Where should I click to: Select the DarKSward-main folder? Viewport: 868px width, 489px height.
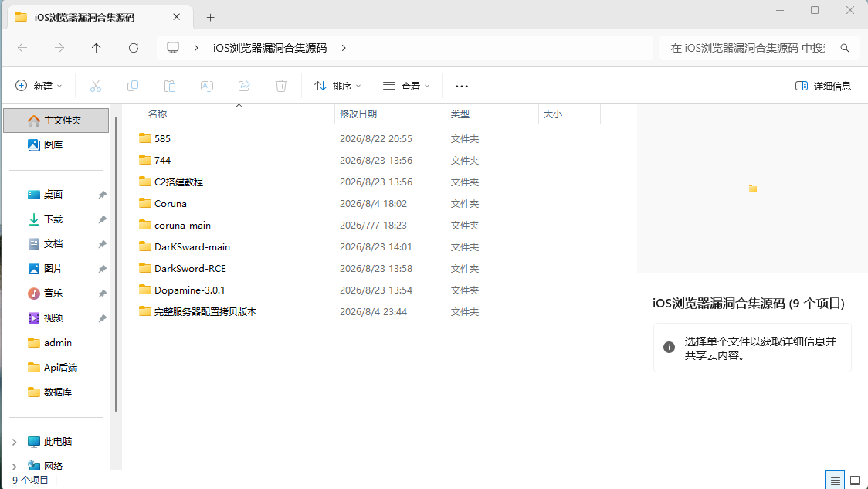192,247
